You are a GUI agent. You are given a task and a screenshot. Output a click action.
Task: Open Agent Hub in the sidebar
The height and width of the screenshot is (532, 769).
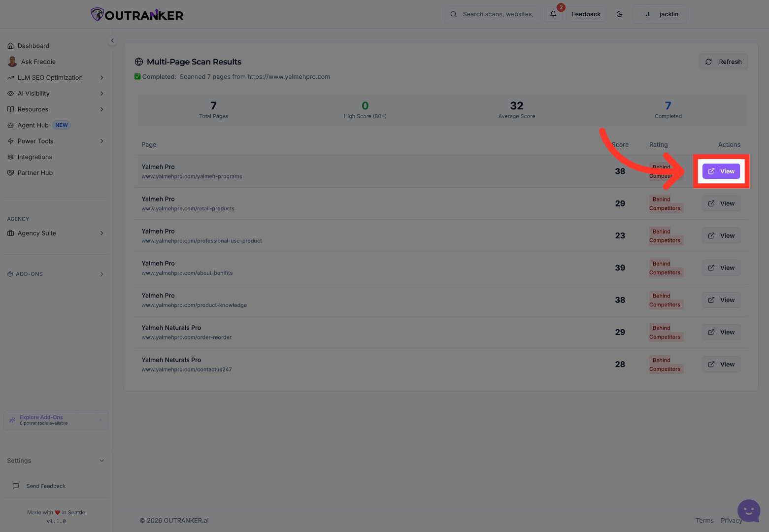[33, 125]
